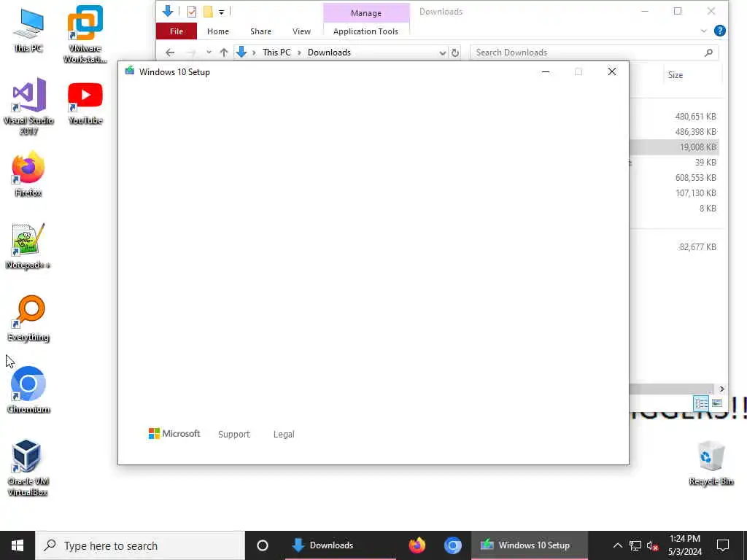Open the Share ribbon tab
Viewport: 747px width, 560px height.
tap(260, 31)
